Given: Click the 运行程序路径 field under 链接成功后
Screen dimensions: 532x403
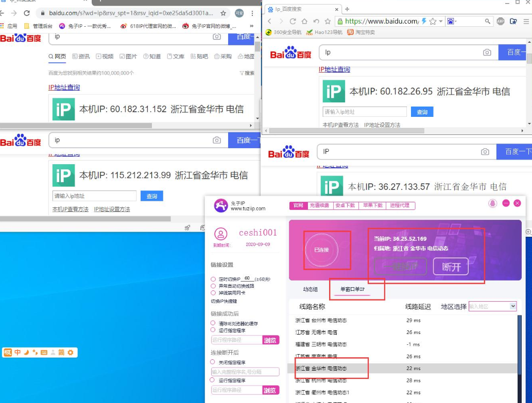Looking at the screenshot, I should pyautogui.click(x=237, y=340).
